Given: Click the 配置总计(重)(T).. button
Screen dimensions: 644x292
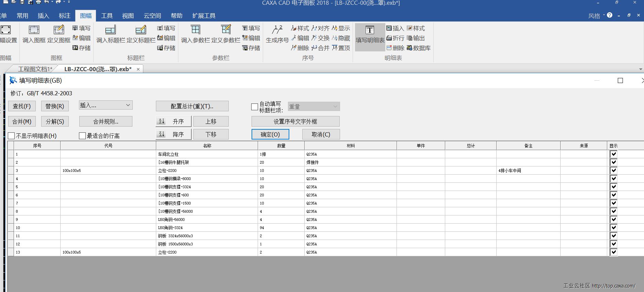Looking at the screenshot, I should coord(192,106).
